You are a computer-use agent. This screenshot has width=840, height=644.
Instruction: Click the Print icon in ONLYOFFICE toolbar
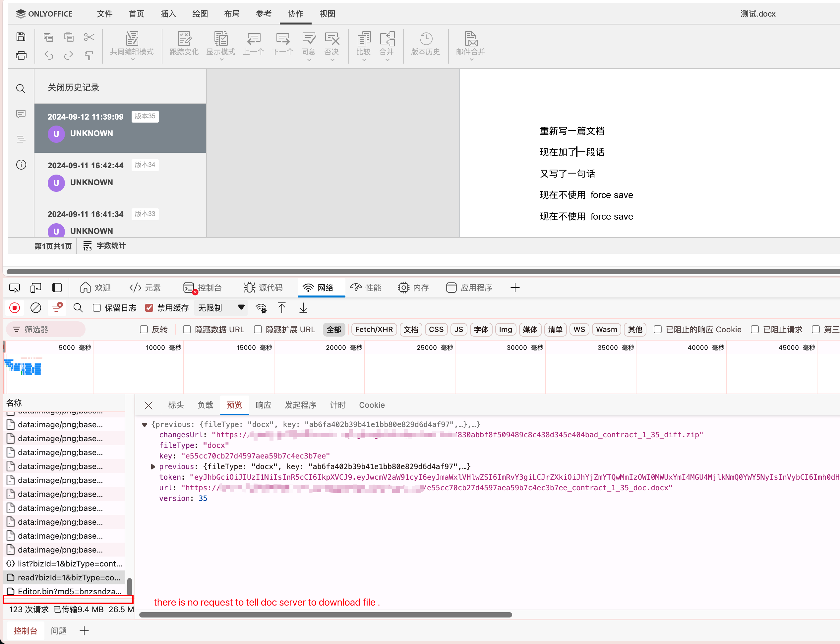coord(21,56)
